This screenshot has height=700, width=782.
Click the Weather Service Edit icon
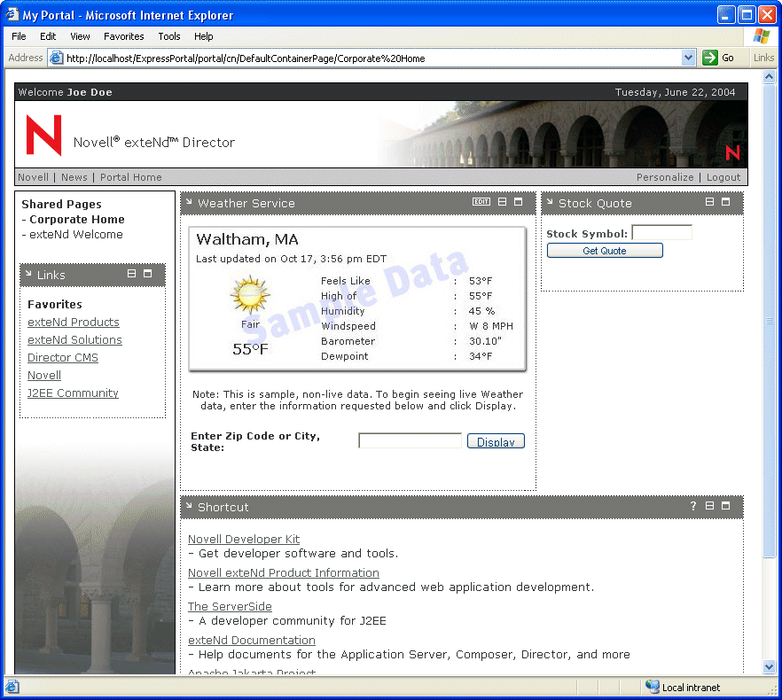click(x=481, y=201)
